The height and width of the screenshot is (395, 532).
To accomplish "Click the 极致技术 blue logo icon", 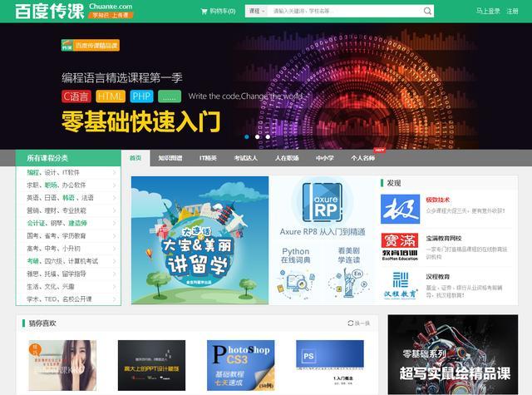I will coord(400,209).
